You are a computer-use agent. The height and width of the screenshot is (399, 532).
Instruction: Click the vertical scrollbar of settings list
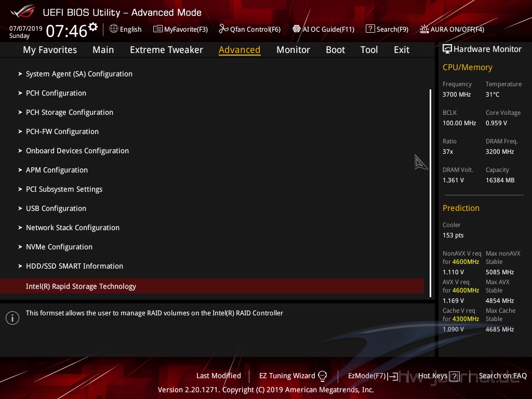[x=430, y=193]
